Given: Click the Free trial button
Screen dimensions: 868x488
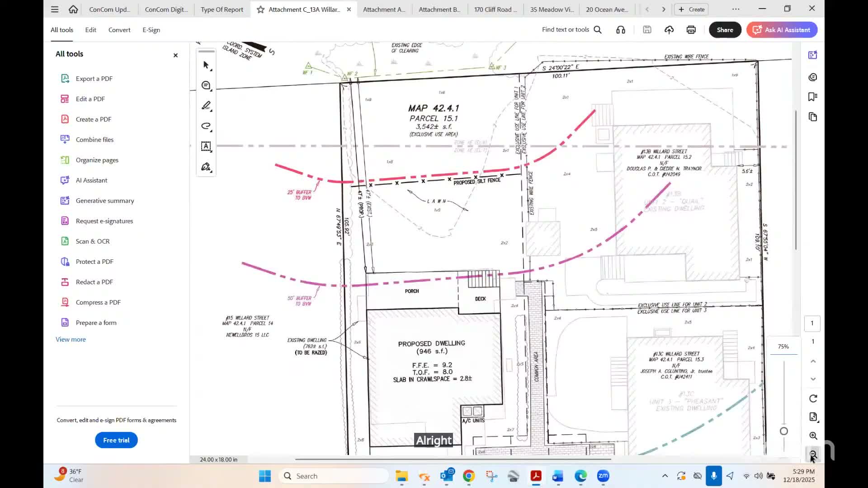Looking at the screenshot, I should (116, 440).
